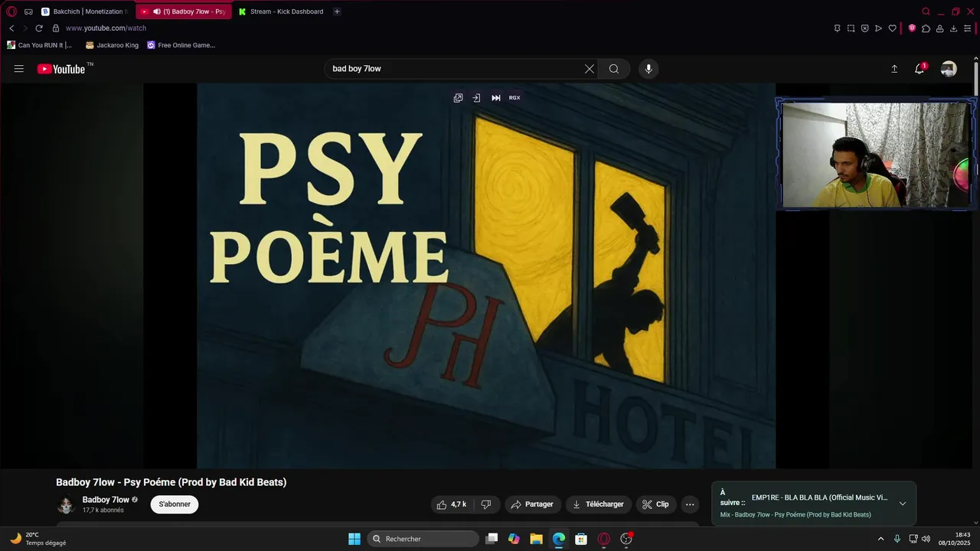Dislike the video with thumbs down
Screen dimensions: 980x551
[486, 504]
